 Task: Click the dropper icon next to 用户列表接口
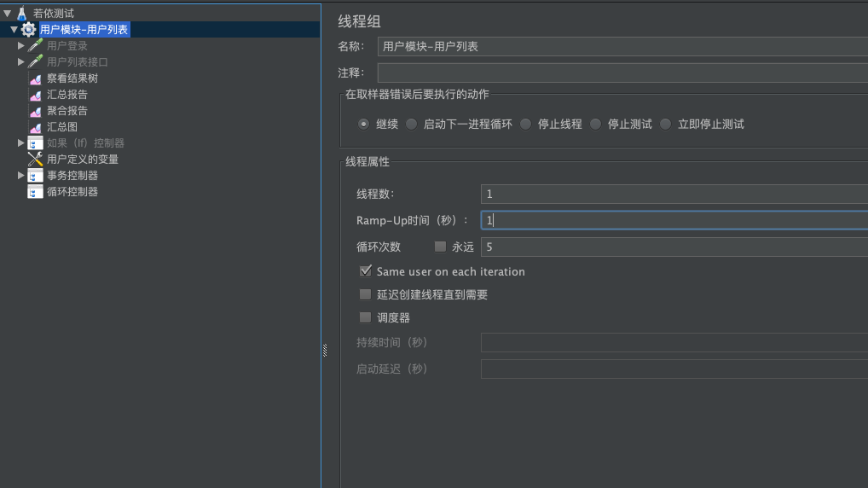point(35,61)
